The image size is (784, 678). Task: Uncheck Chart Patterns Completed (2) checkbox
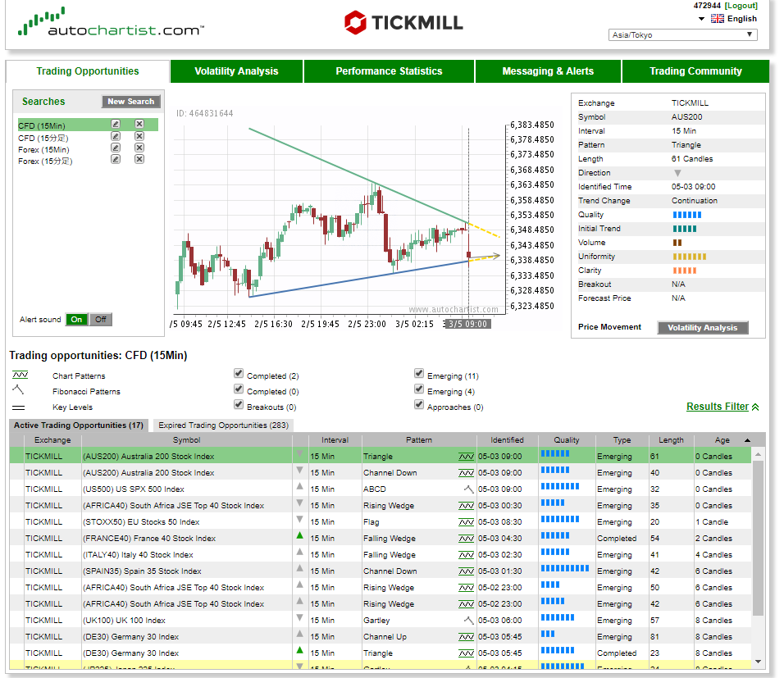tap(239, 374)
